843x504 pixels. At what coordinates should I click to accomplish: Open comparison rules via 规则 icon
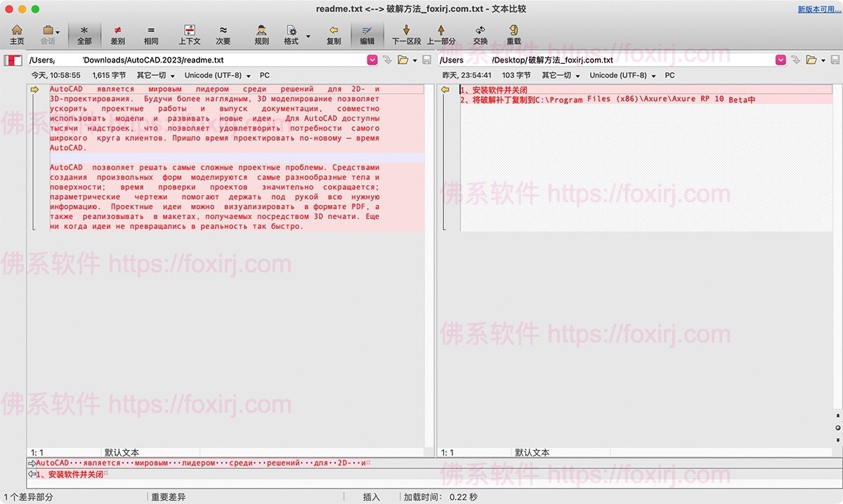[x=261, y=33]
